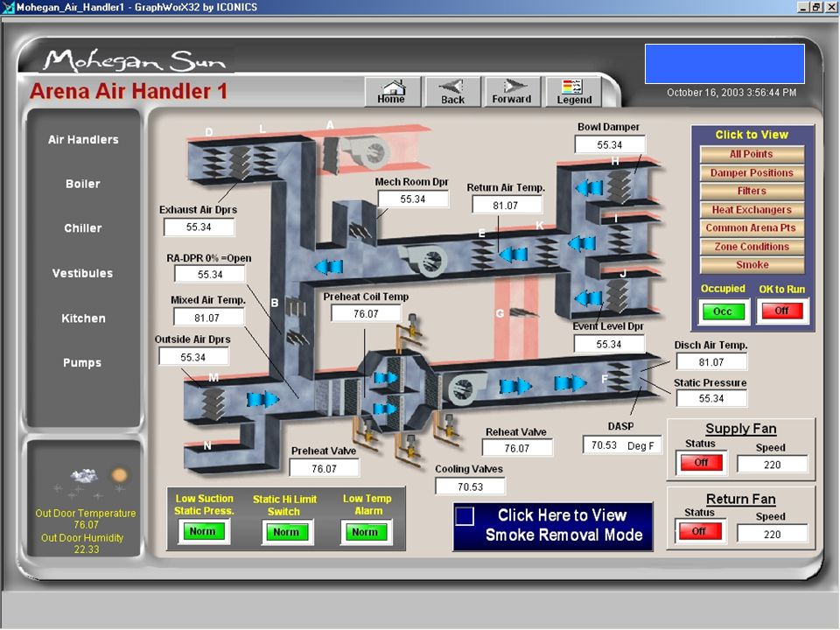This screenshot has height=630, width=840.
Task: Open the Kitchen section
Action: point(83,318)
